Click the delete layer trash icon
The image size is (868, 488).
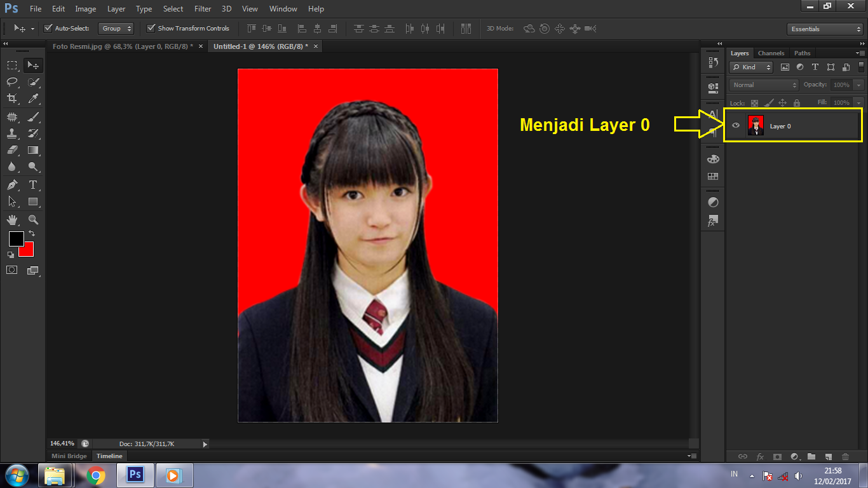coord(845,456)
